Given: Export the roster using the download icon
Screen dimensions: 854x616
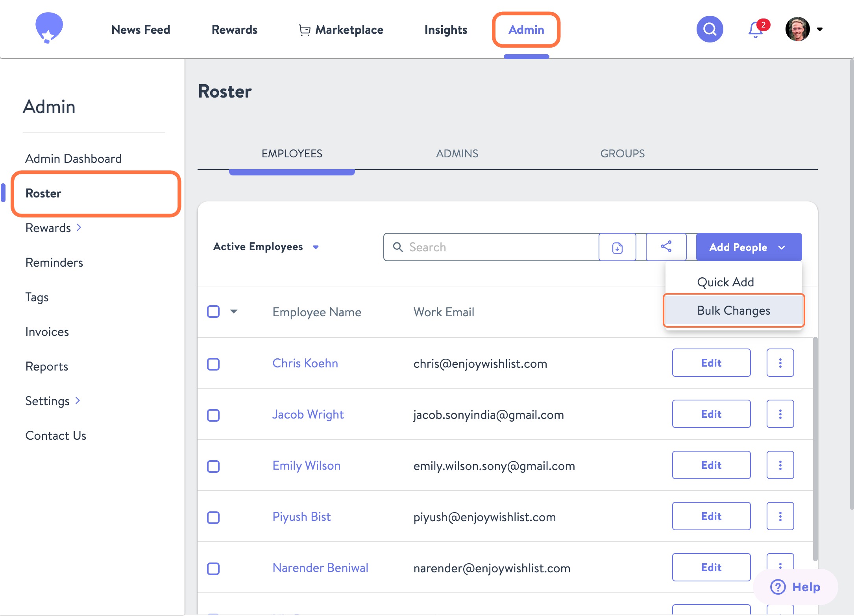Looking at the screenshot, I should (617, 247).
